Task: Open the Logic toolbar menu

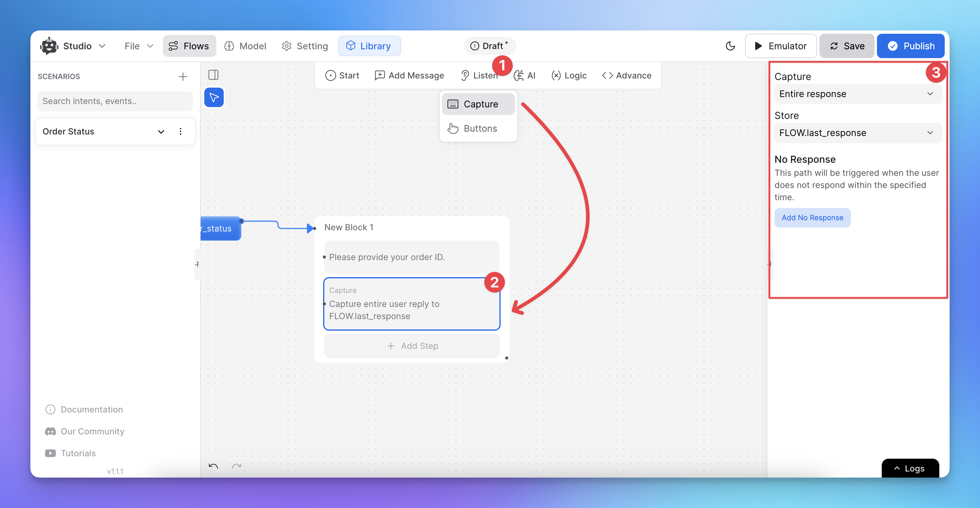Action: (x=569, y=75)
